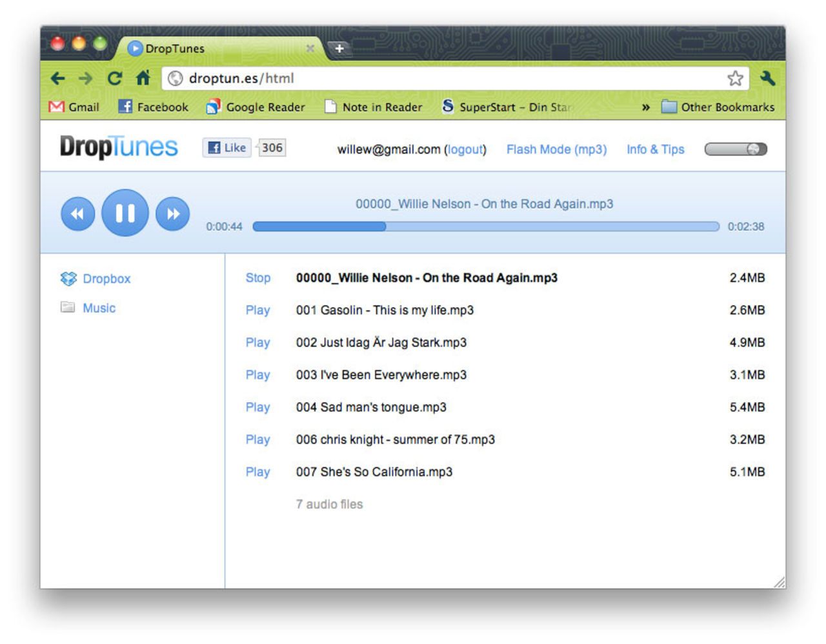This screenshot has height=644, width=826.
Task: Switch to Flash Mode (mp3)
Action: click(x=556, y=149)
